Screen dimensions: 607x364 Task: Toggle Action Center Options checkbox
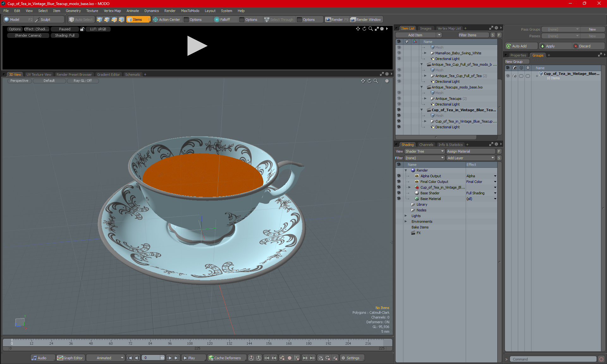187,20
